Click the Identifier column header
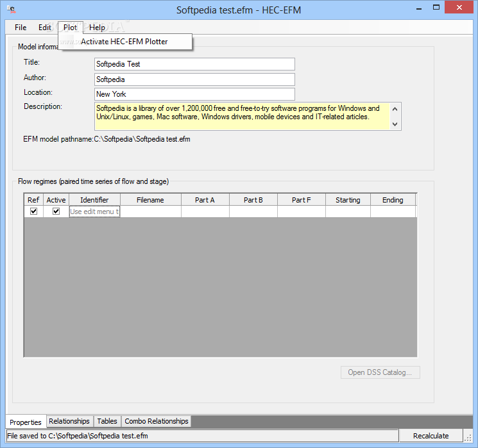The image size is (478, 448). [94, 200]
